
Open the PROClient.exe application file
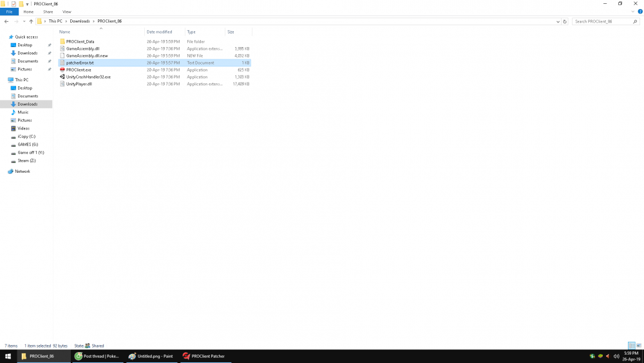pyautogui.click(x=79, y=70)
